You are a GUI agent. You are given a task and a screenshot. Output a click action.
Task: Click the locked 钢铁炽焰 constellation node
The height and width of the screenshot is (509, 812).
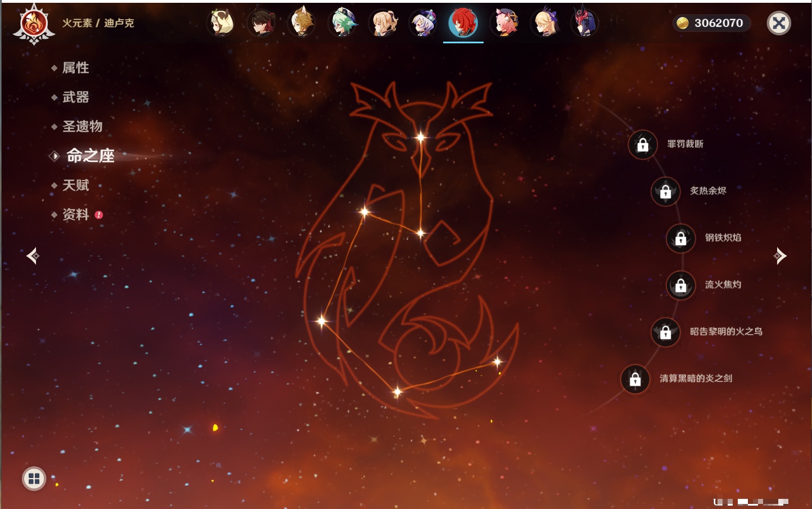click(680, 238)
